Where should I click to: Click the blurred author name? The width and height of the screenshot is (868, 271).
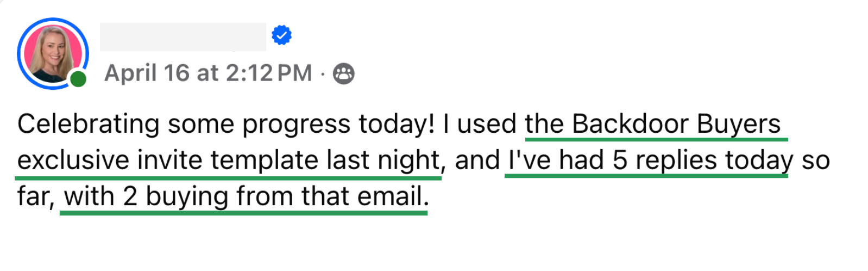click(x=183, y=37)
